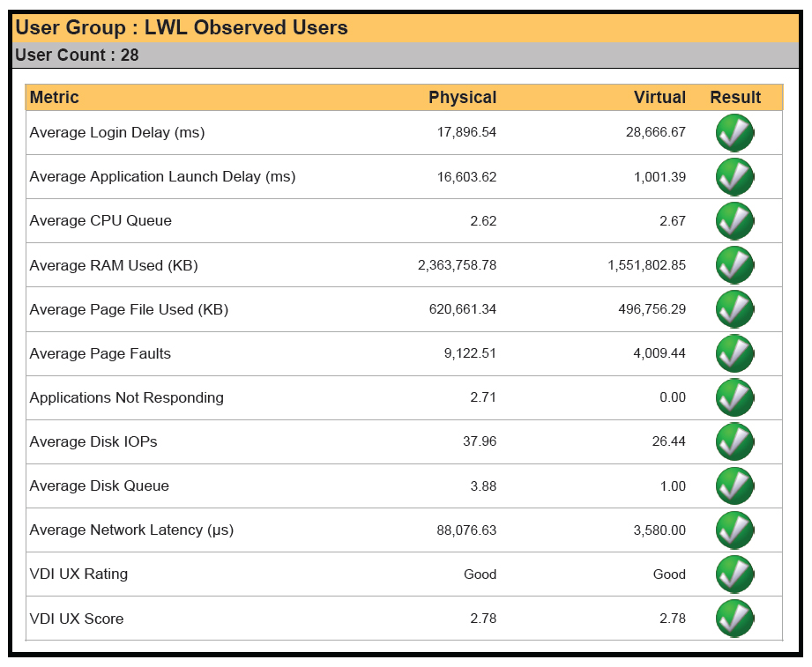Click the green checkmark for Average Login Delay
This screenshot has width=812, height=667.
click(734, 133)
